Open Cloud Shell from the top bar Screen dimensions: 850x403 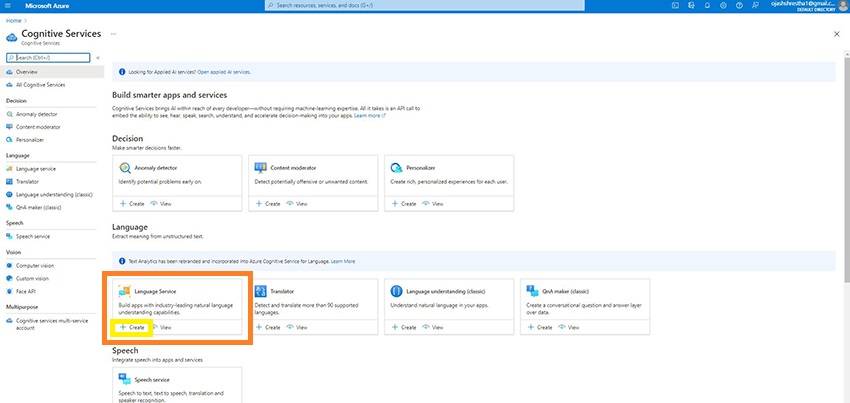tap(675, 5)
